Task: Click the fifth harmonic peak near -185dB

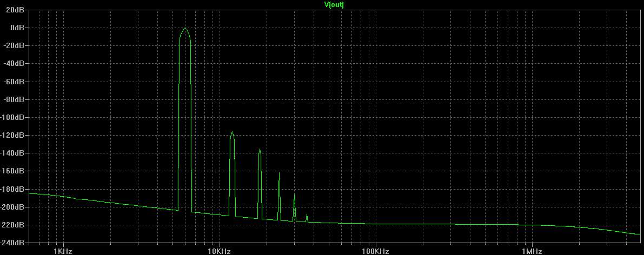Action: coord(294,196)
